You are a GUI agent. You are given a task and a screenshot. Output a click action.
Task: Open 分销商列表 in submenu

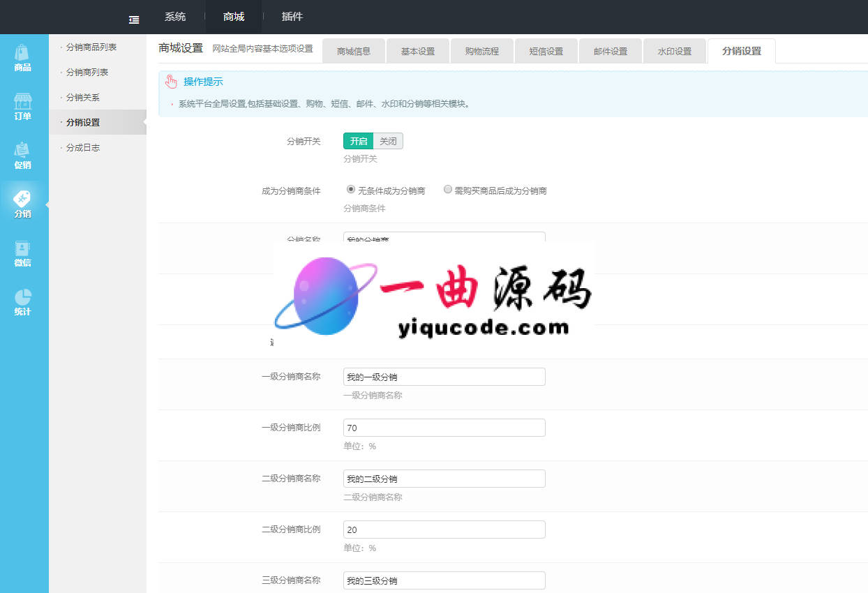(87, 73)
